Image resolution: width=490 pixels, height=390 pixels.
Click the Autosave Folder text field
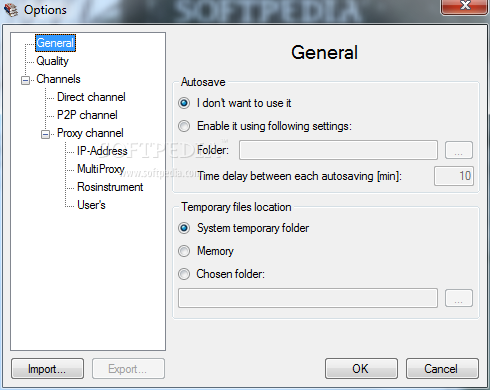(338, 150)
